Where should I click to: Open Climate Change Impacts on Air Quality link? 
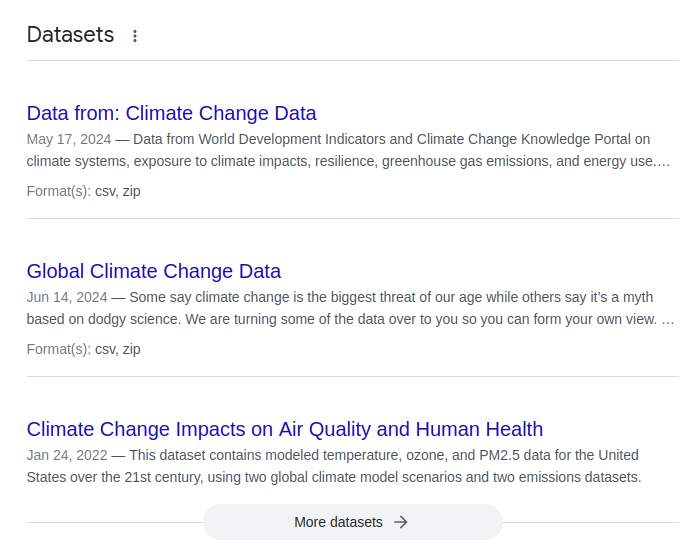[x=284, y=429]
